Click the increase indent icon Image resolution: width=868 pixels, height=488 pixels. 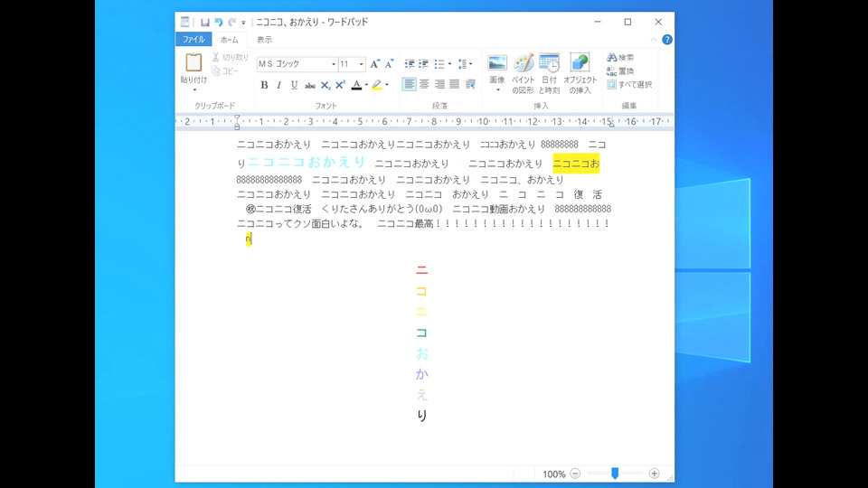(423, 64)
